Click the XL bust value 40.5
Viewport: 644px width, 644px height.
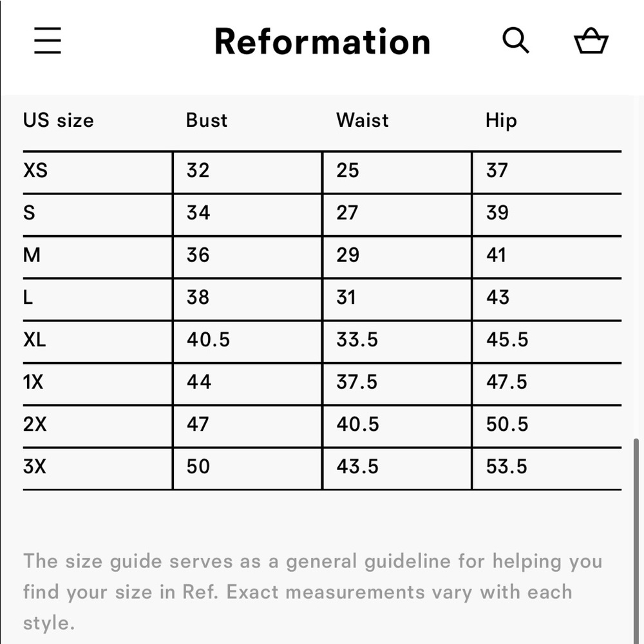coord(208,339)
